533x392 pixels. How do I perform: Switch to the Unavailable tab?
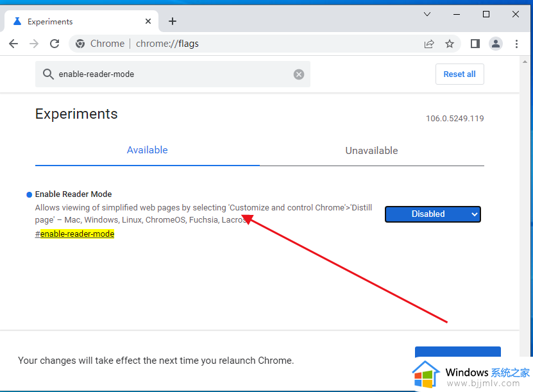click(x=371, y=151)
